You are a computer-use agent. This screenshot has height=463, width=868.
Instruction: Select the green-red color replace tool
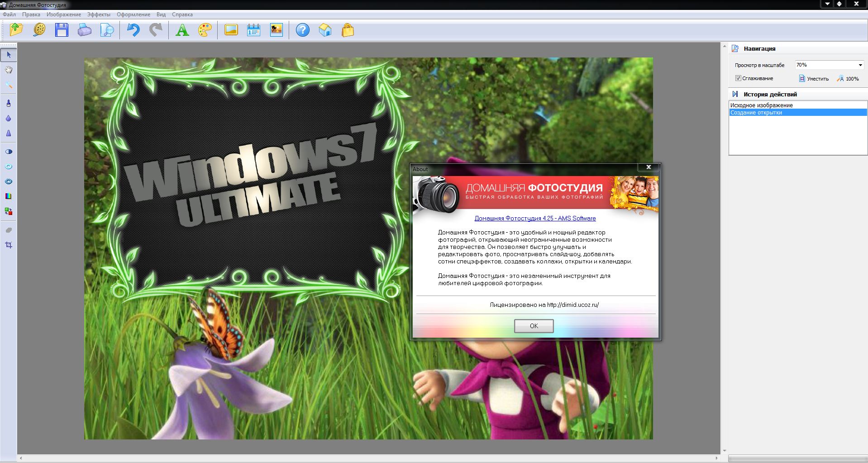tap(9, 211)
